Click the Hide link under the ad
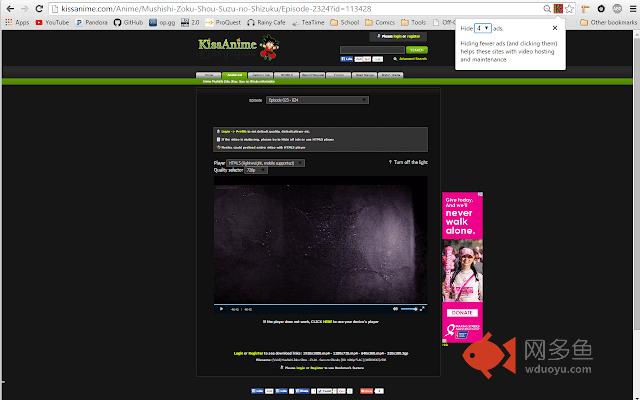Viewport: 640px width, 400px height. (x=445, y=345)
